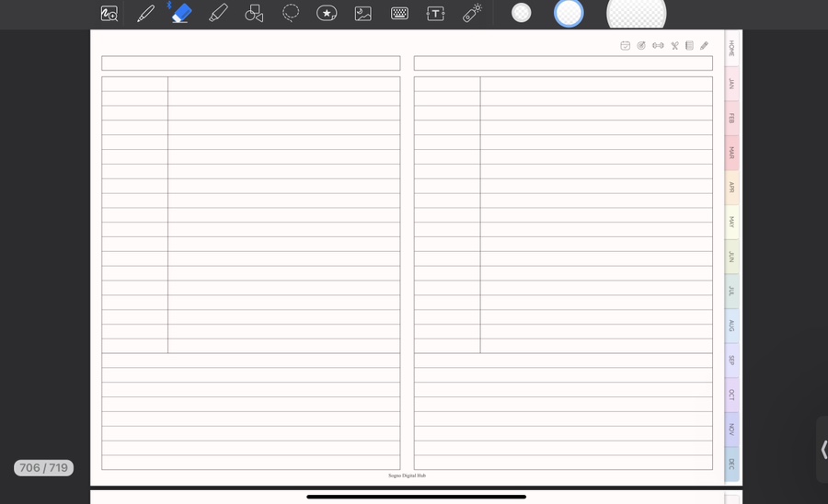Viewport: 828px width, 504px height.
Task: Select the zoom window tool
Action: coord(109,13)
